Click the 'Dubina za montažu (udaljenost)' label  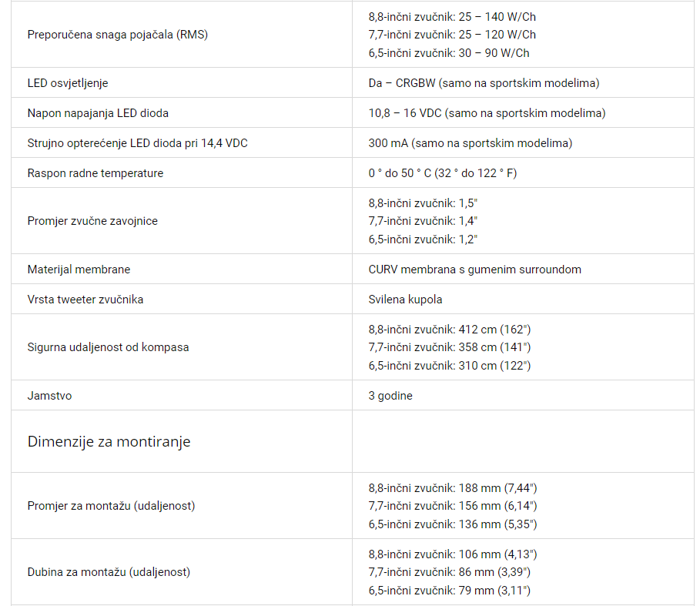(109, 572)
